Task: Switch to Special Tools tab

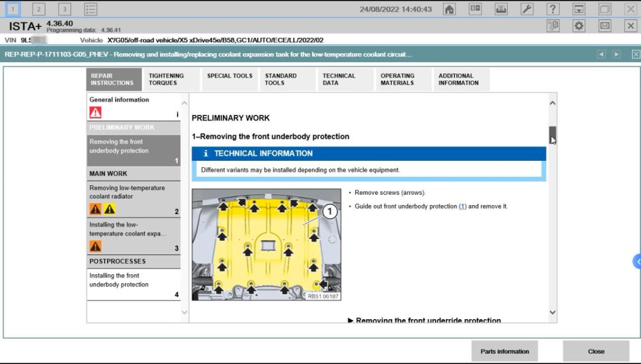Action: click(x=229, y=79)
